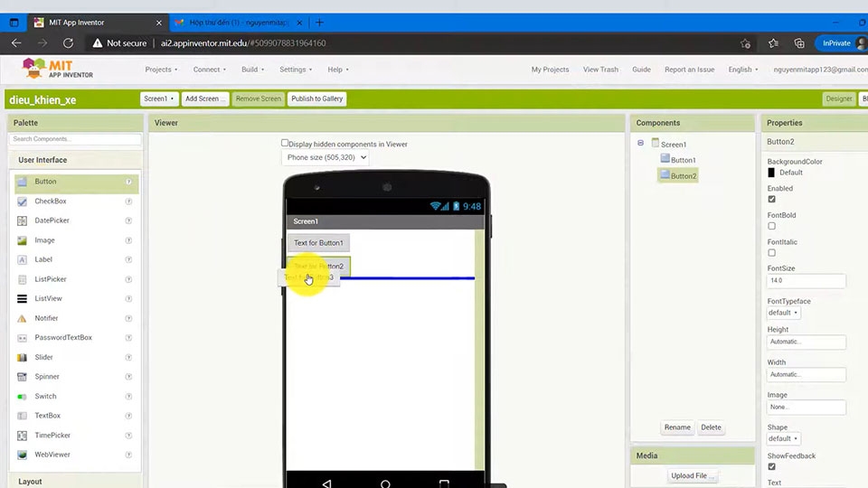Open help for WebViewer component
The width and height of the screenshot is (868, 488).
pos(128,455)
